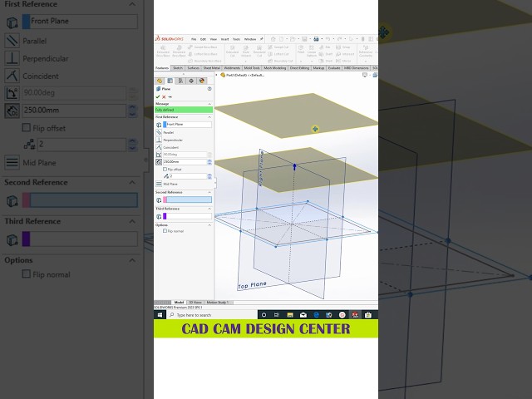532x399 pixels.
Task: Switch to the Sketch tab
Action: click(178, 68)
